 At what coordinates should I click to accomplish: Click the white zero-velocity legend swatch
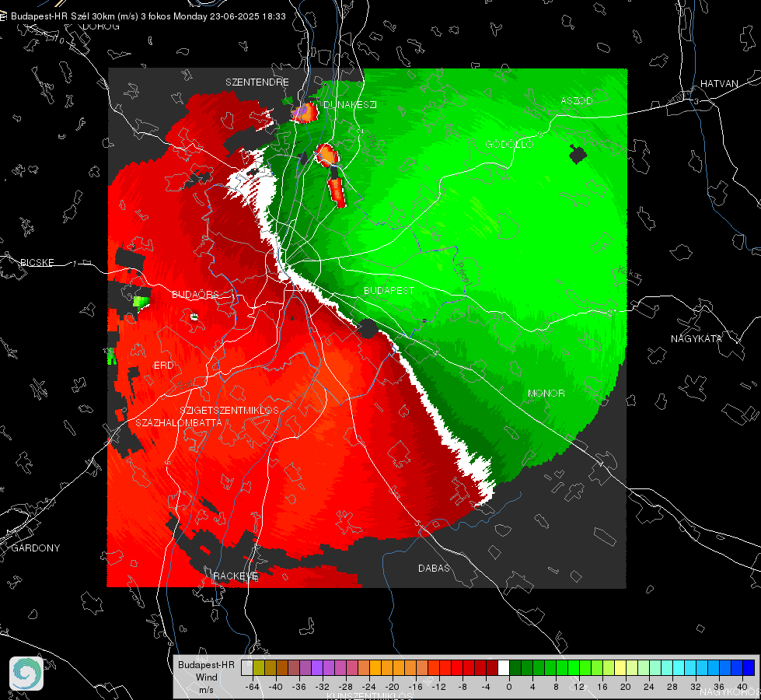coord(504,667)
